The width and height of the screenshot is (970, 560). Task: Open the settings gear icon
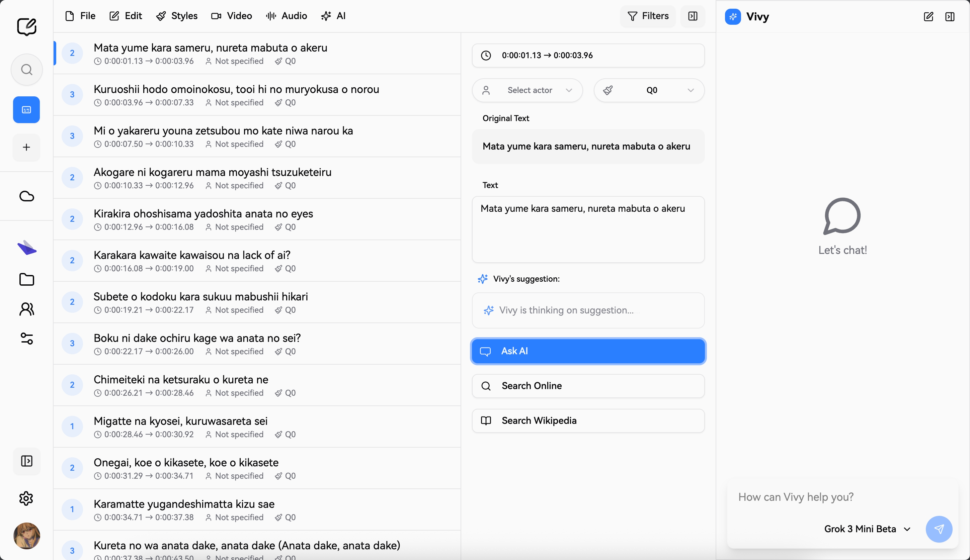point(26,498)
